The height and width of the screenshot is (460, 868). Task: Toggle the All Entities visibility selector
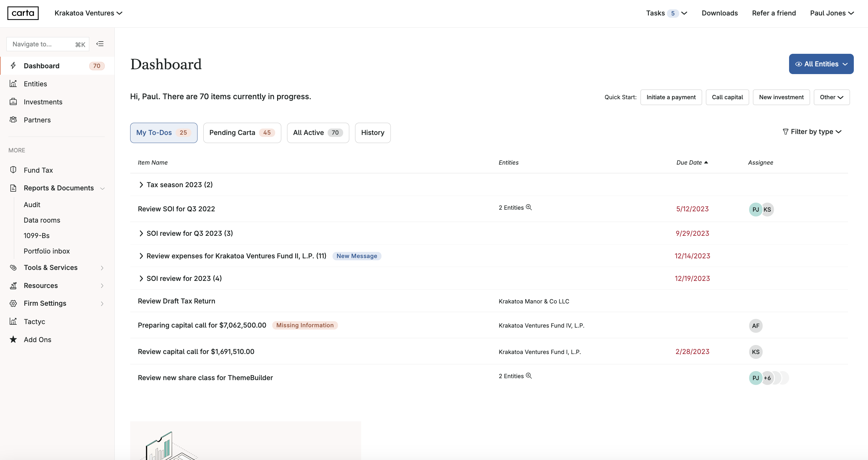821,64
